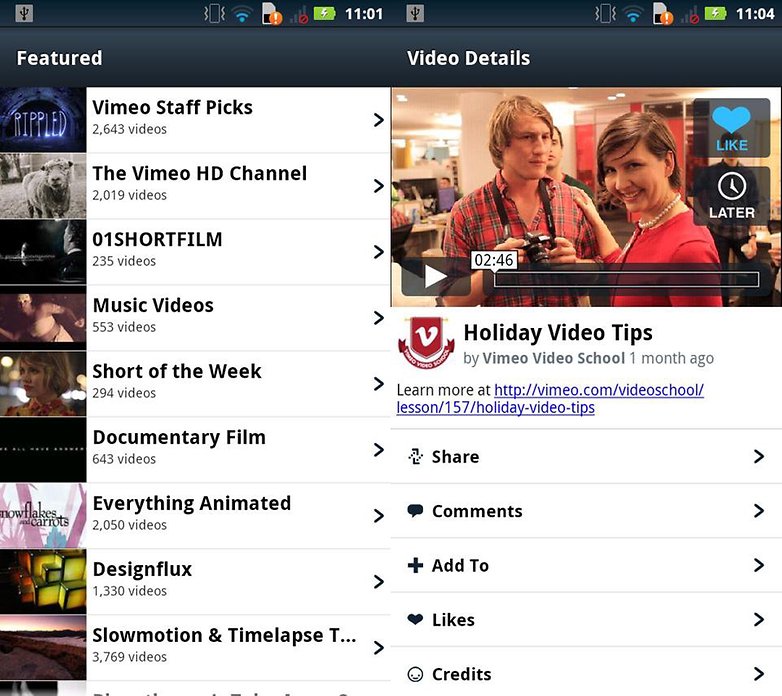Select the Music Videos thumbnail
Screen dimensions: 782x696
click(x=43, y=318)
